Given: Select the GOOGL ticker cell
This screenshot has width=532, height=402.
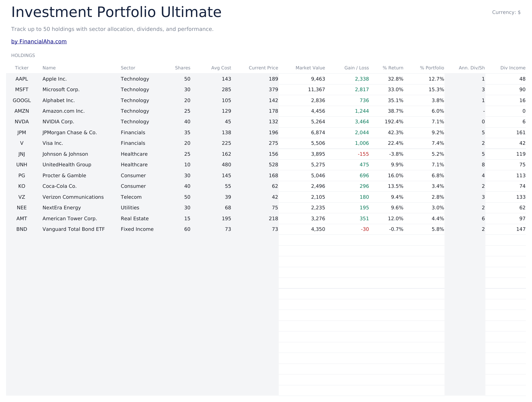Looking at the screenshot, I should pyautogui.click(x=22, y=100).
